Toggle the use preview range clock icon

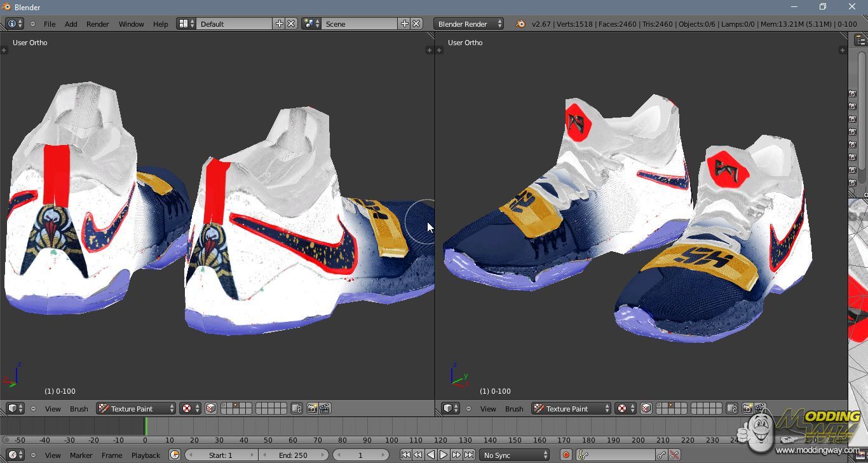tap(175, 455)
